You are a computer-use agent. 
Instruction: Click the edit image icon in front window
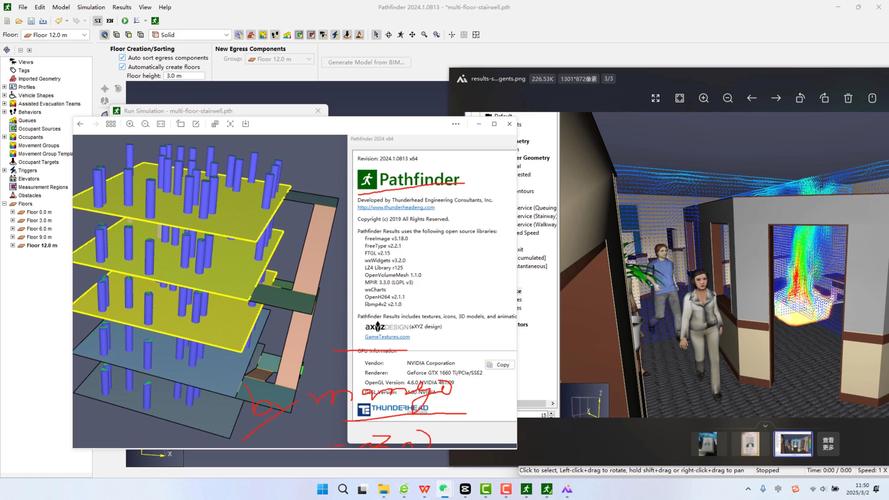196,124
